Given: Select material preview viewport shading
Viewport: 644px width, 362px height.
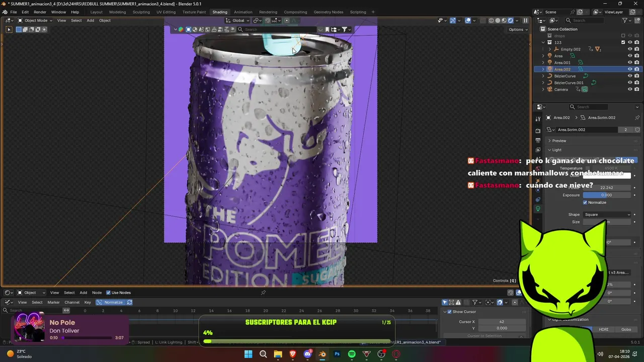Looking at the screenshot, I should click(x=504, y=21).
